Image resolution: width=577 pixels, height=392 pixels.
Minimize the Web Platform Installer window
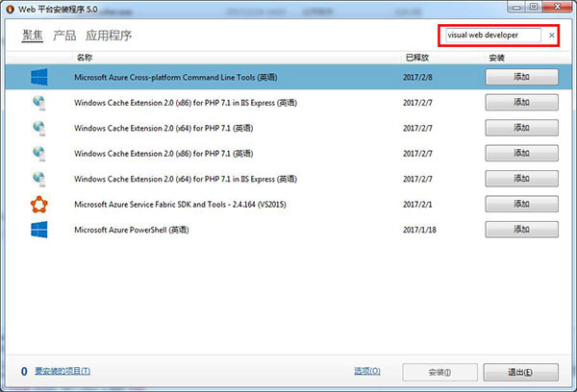click(x=516, y=7)
